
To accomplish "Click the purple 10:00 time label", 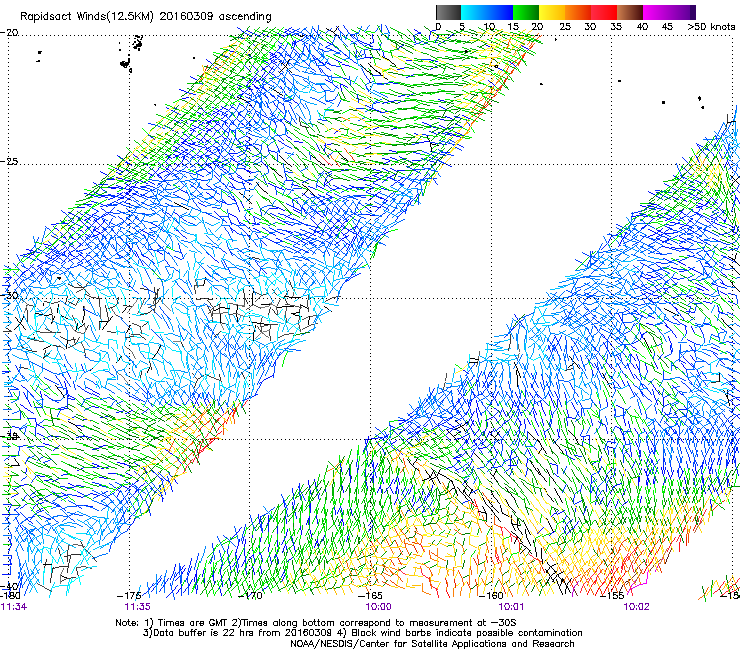I will (x=378, y=607).
